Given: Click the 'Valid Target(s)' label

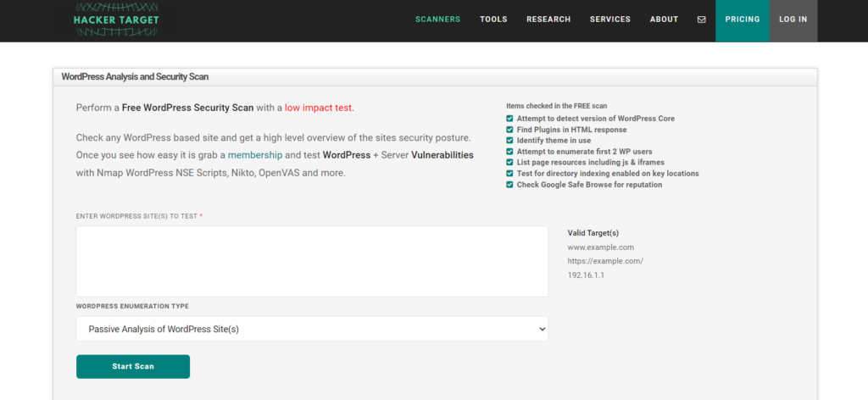Looking at the screenshot, I should [x=593, y=233].
